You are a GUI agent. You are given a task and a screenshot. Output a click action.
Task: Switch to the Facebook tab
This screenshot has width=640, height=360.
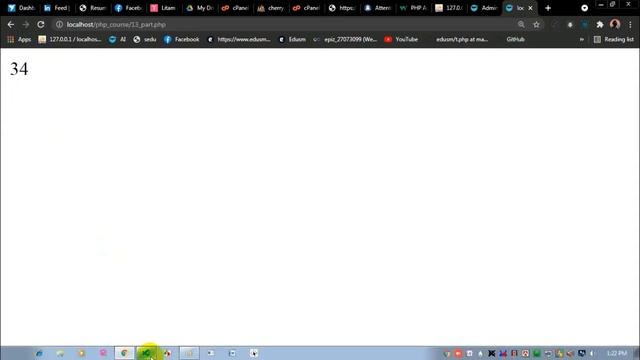point(128,8)
